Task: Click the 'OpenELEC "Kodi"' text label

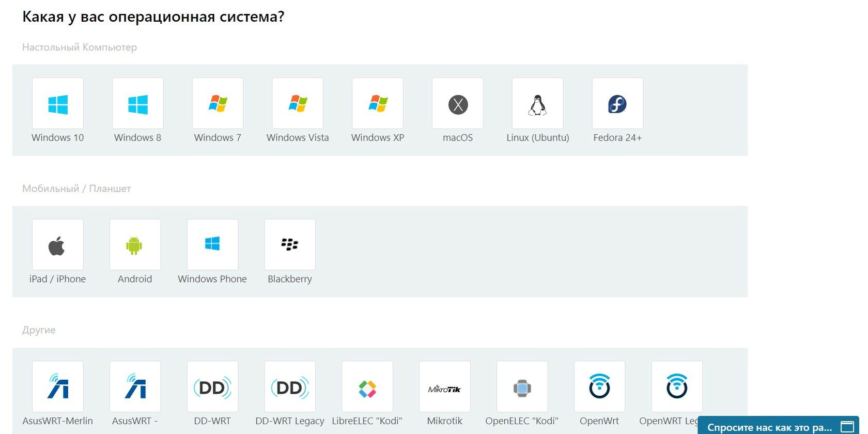Action: [x=522, y=421]
